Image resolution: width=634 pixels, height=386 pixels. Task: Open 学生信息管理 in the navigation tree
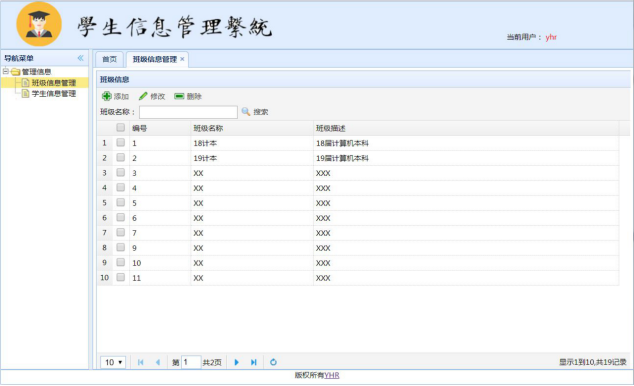54,94
